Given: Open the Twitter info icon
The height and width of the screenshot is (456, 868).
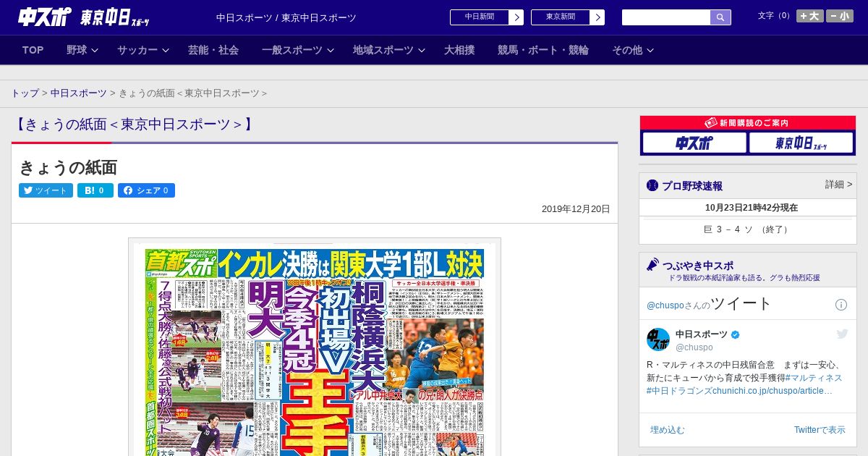Looking at the screenshot, I should (841, 305).
